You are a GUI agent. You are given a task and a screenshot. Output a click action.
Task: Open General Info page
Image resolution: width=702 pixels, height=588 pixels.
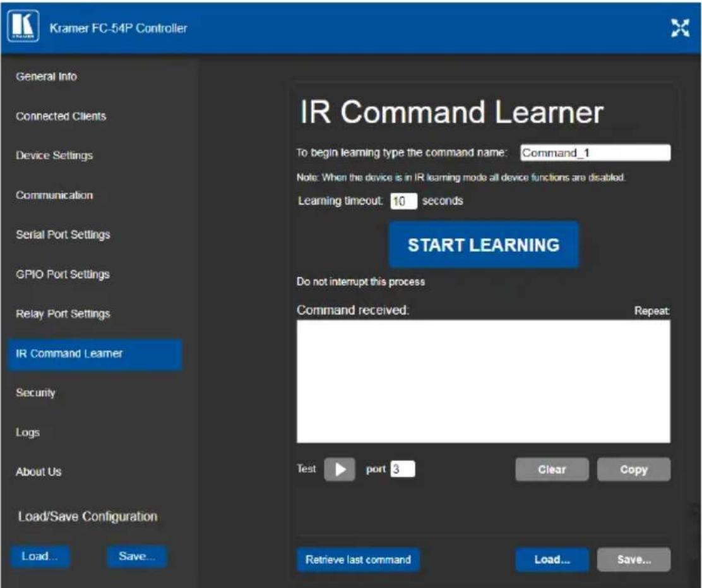[x=47, y=76]
